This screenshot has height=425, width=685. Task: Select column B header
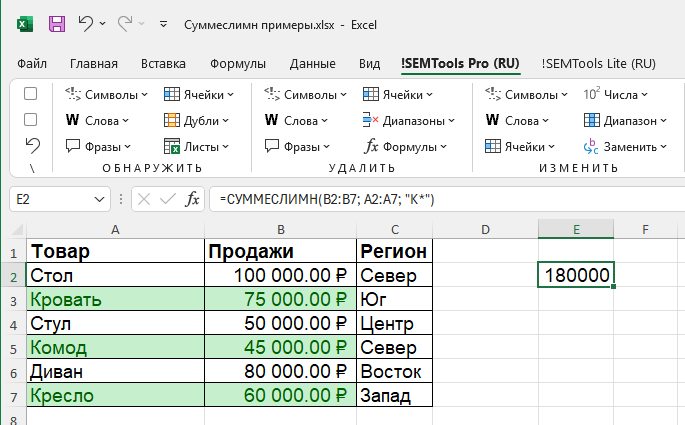(x=280, y=229)
